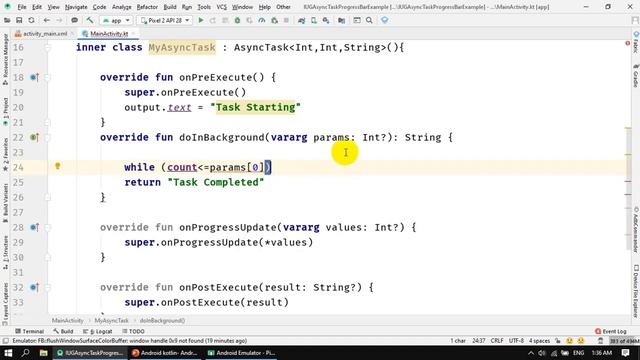Open the Gradle side panel
This screenshot has width=640, height=360.
coord(636,76)
